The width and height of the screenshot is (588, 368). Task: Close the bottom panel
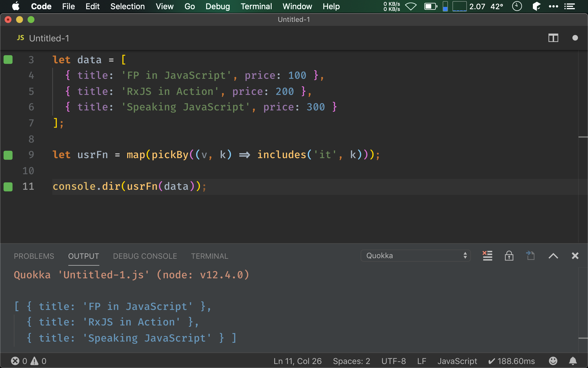tap(575, 256)
